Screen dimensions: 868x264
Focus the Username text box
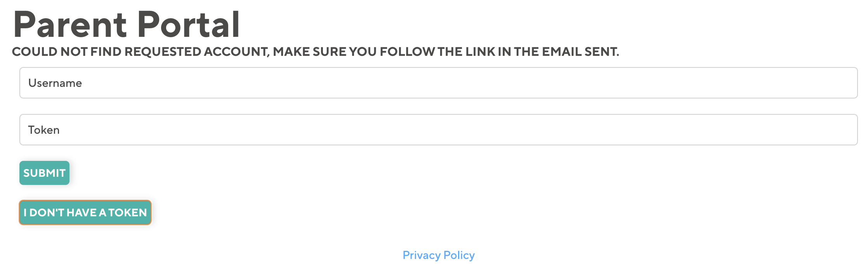click(x=438, y=83)
